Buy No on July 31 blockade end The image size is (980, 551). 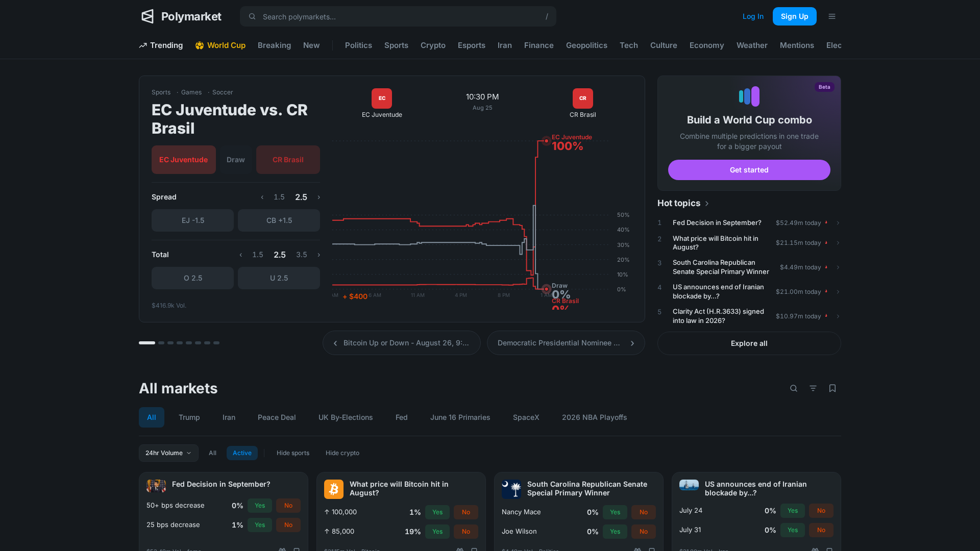coord(821,530)
